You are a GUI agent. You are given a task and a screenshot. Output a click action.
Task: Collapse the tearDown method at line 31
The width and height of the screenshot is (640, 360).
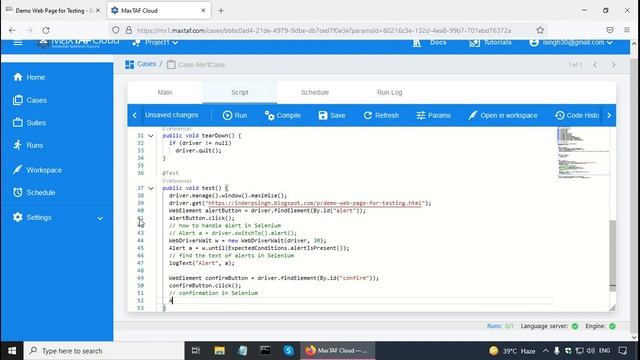point(151,136)
